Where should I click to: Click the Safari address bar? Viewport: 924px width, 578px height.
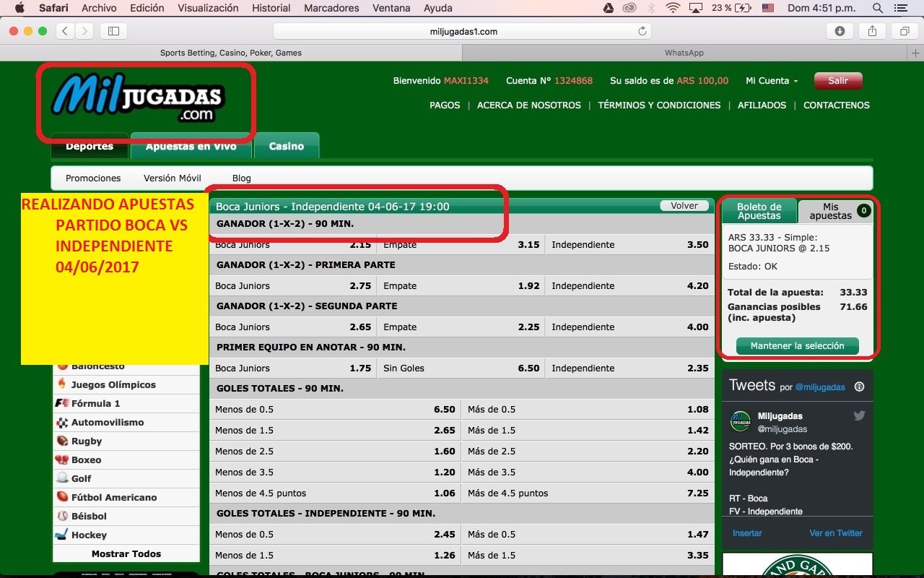(462, 31)
